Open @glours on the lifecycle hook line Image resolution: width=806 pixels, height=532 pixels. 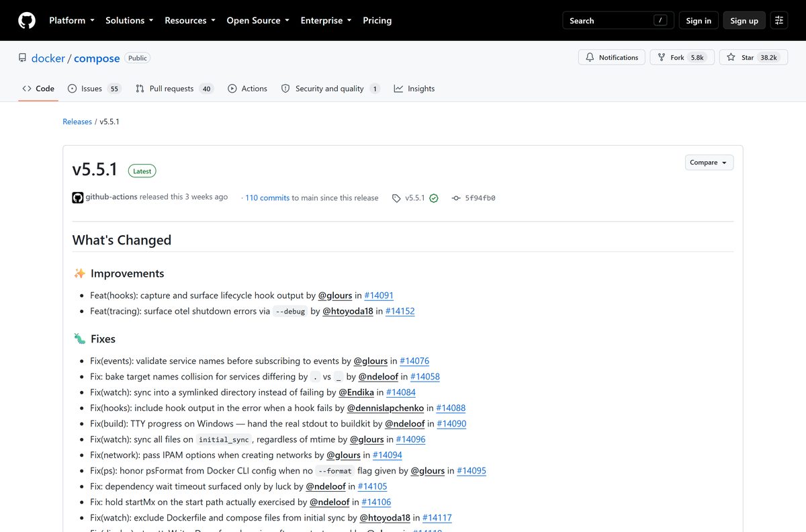(335, 295)
